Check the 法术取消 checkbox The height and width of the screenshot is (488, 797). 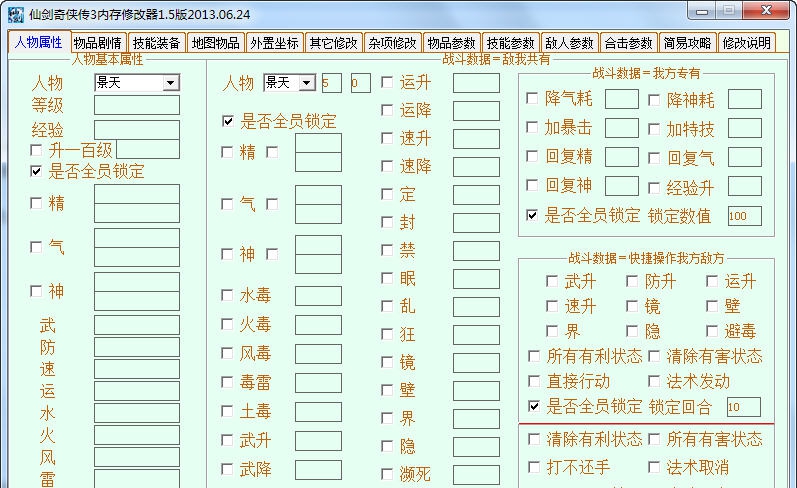pyautogui.click(x=654, y=467)
